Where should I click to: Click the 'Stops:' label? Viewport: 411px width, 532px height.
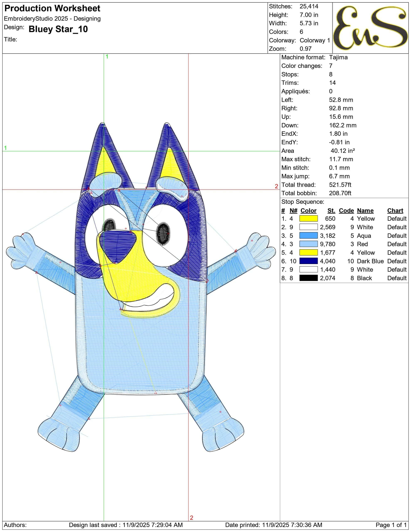[290, 75]
